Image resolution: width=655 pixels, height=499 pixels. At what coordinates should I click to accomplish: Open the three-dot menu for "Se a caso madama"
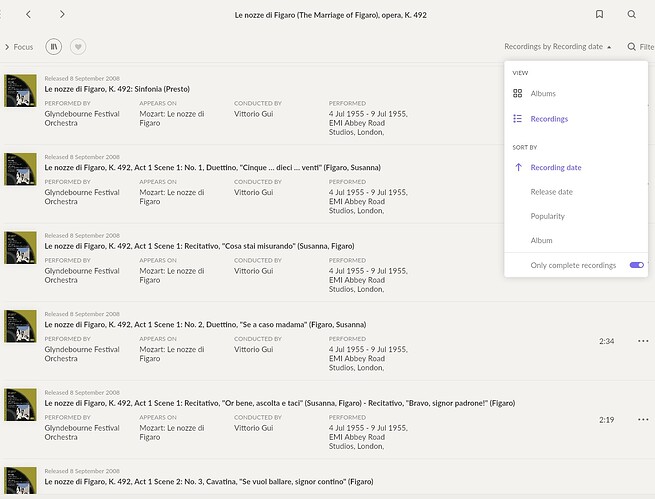coord(642,341)
